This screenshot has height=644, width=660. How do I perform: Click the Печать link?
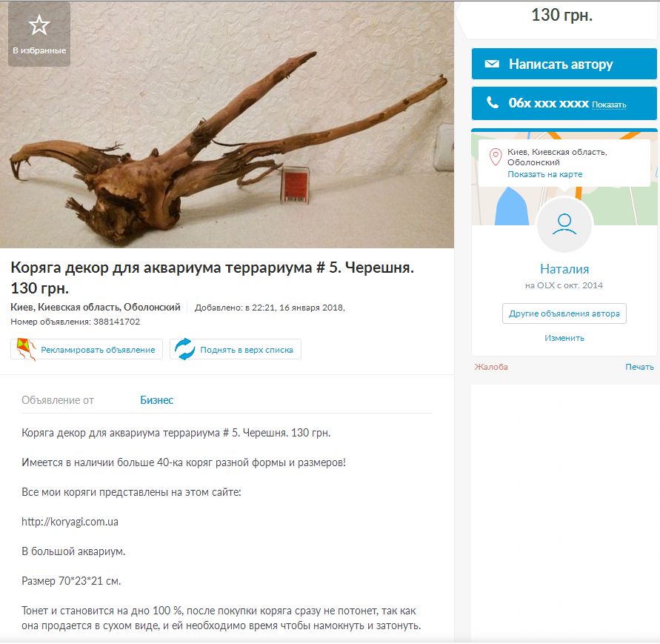(639, 367)
